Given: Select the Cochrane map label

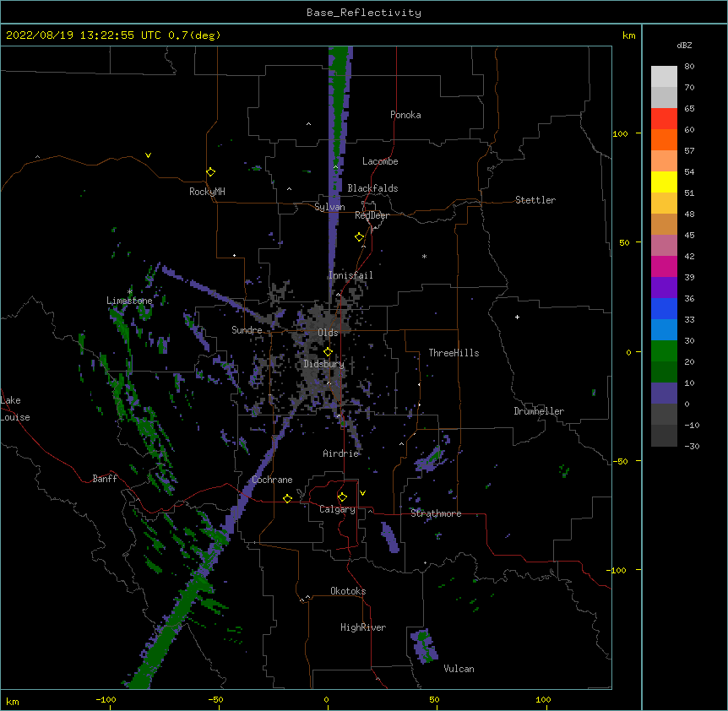Looking at the screenshot, I should pos(272,480).
